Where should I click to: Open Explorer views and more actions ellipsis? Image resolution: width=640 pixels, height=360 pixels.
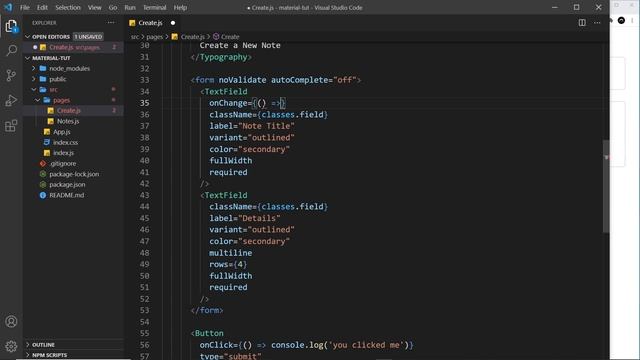pos(111,23)
